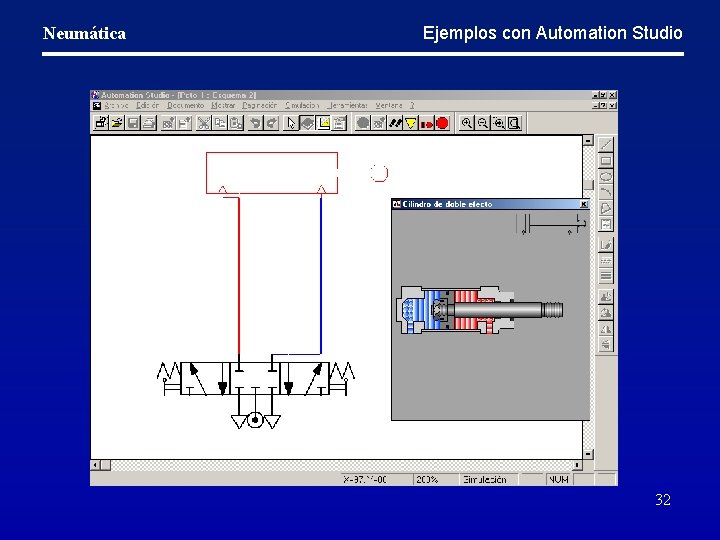720x540 pixels.
Task: Open the Ventana menu
Action: click(x=388, y=106)
